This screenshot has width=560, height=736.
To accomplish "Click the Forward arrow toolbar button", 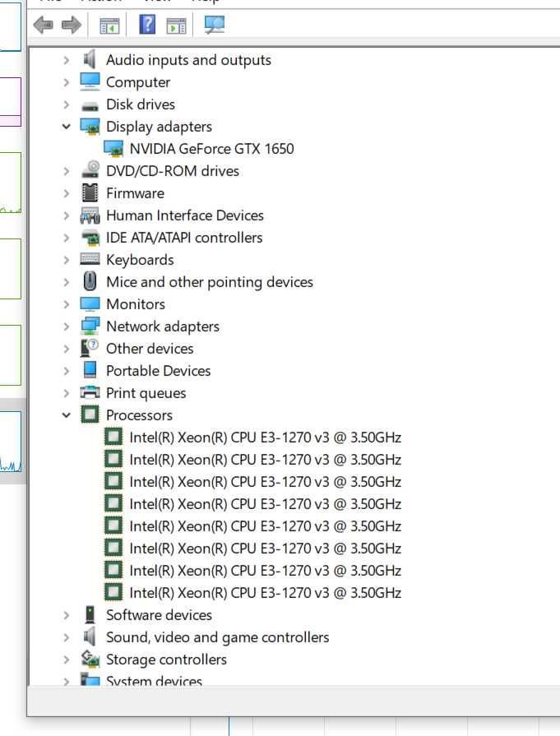I will [72, 25].
